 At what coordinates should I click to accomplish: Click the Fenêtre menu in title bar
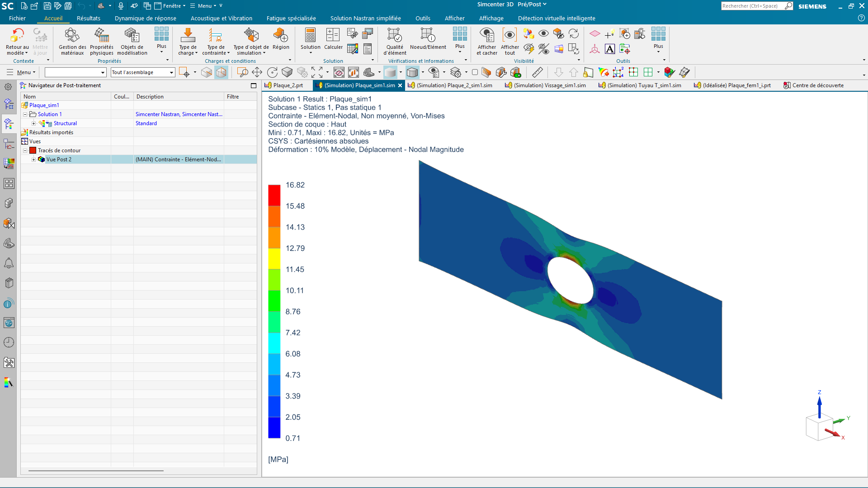(x=170, y=6)
